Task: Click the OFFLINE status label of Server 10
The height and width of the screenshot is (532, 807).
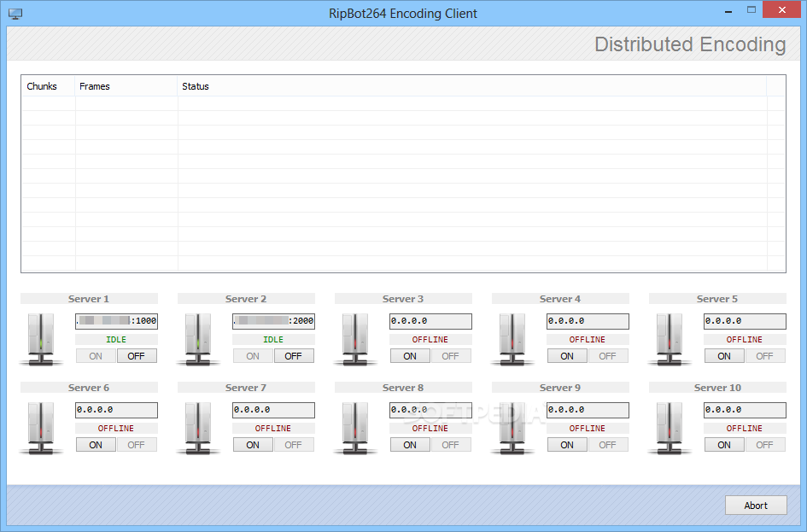Action: (744, 429)
